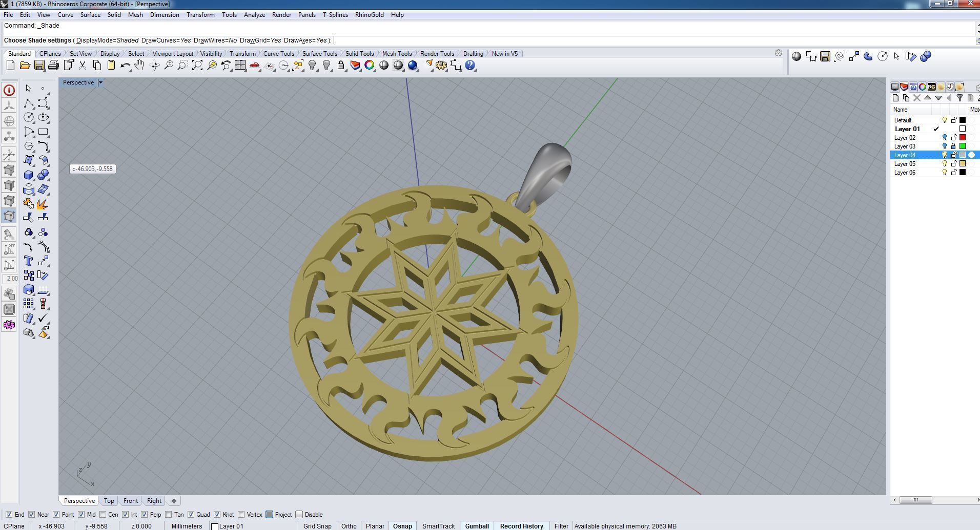Image resolution: width=980 pixels, height=530 pixels.
Task: Open a file with the folder icon
Action: point(25,66)
